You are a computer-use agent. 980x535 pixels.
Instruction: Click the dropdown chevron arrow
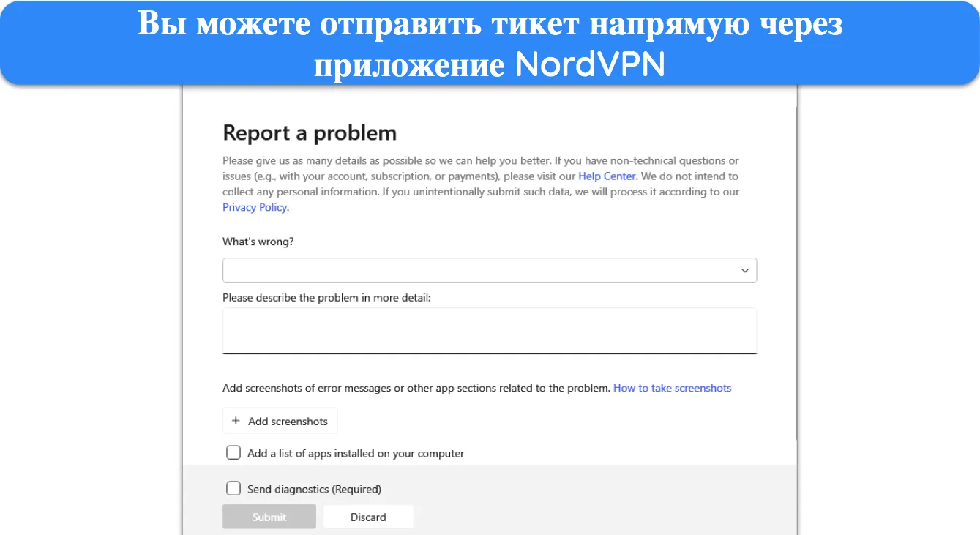click(x=744, y=271)
